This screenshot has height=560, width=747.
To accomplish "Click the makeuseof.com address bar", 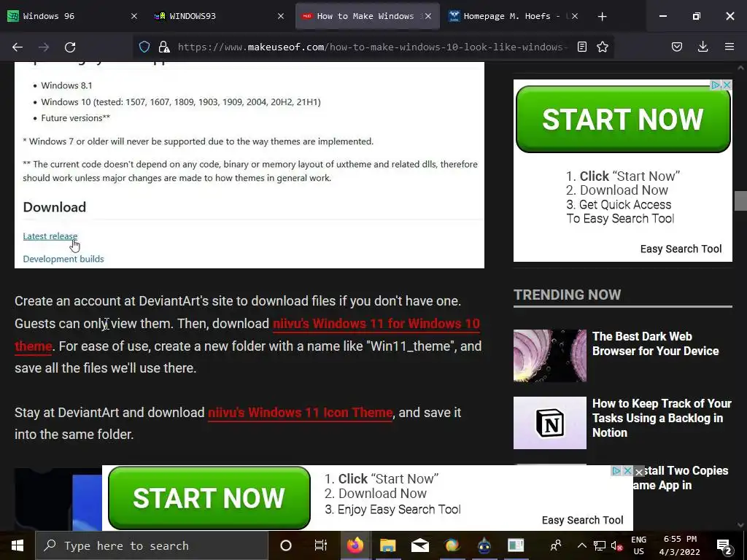I will tap(371, 47).
